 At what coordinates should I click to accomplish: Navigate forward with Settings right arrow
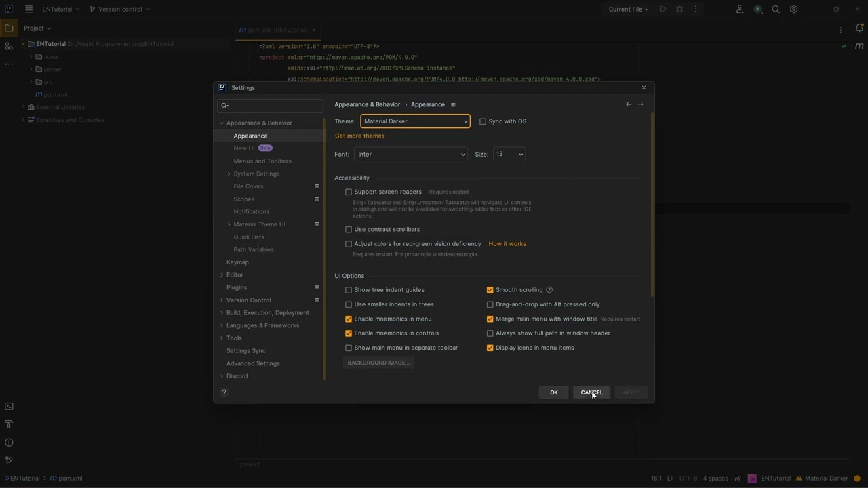click(641, 104)
